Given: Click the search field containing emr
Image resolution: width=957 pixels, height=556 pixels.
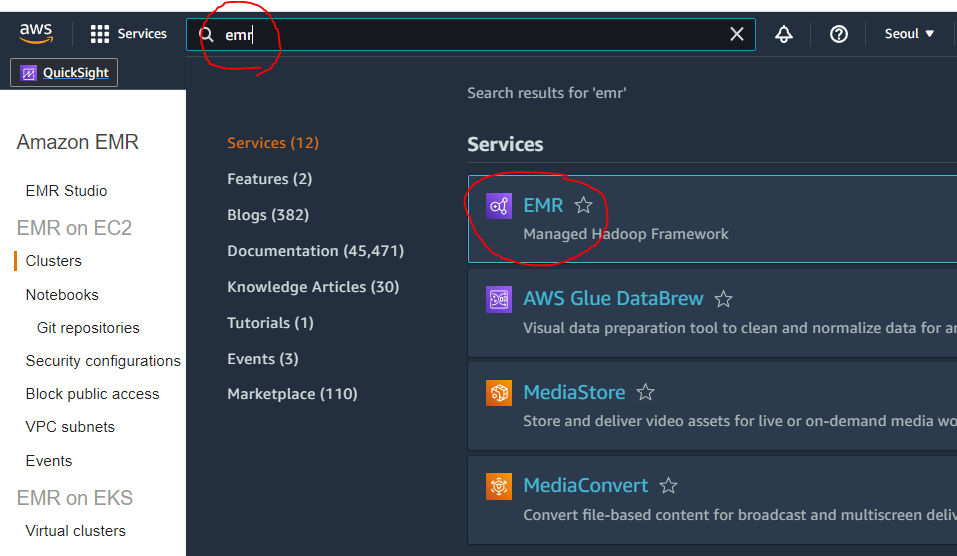Looking at the screenshot, I should [471, 35].
